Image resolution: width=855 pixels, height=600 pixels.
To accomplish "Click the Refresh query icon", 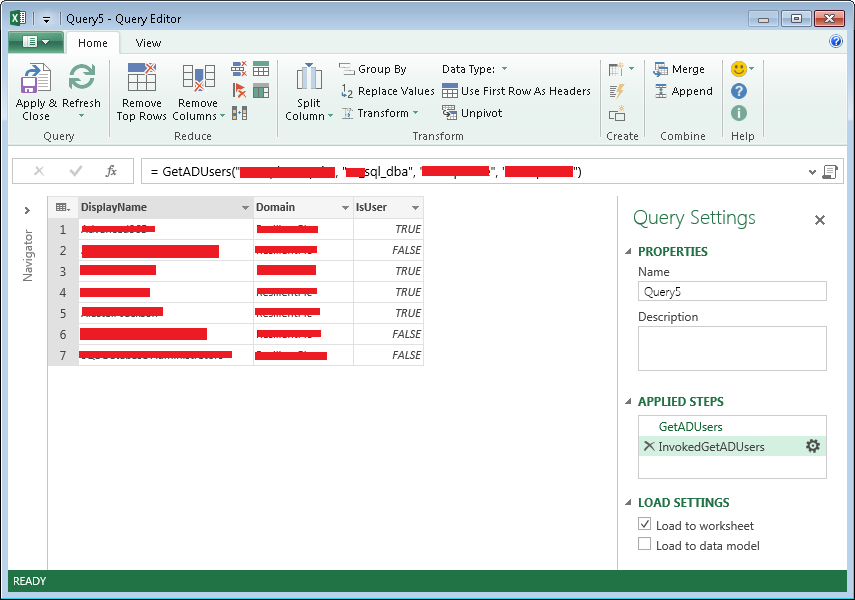I will click(81, 79).
